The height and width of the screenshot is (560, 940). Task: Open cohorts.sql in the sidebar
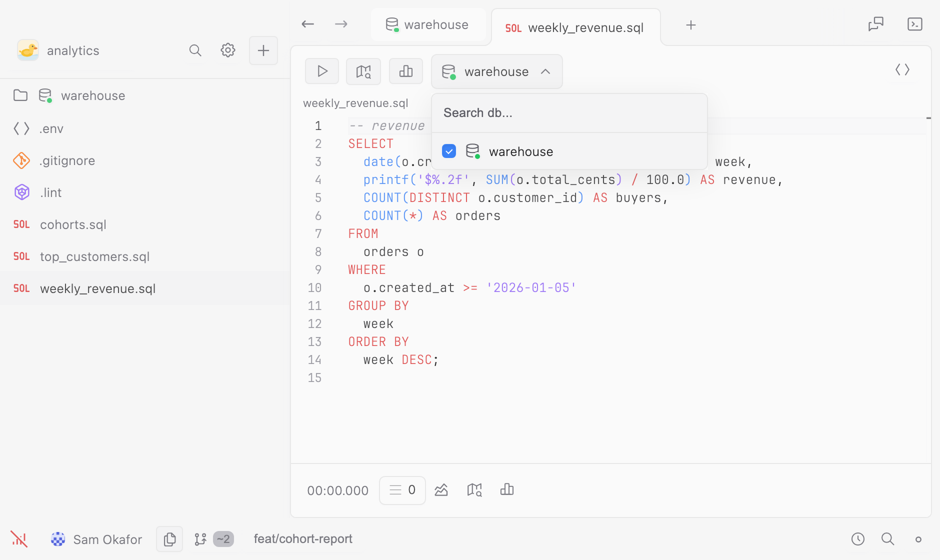coord(145,224)
